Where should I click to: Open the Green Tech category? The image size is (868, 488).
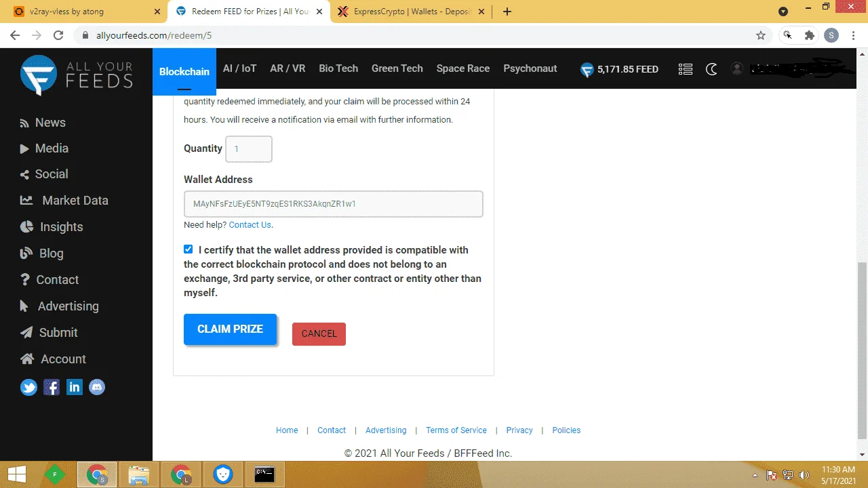click(x=397, y=68)
